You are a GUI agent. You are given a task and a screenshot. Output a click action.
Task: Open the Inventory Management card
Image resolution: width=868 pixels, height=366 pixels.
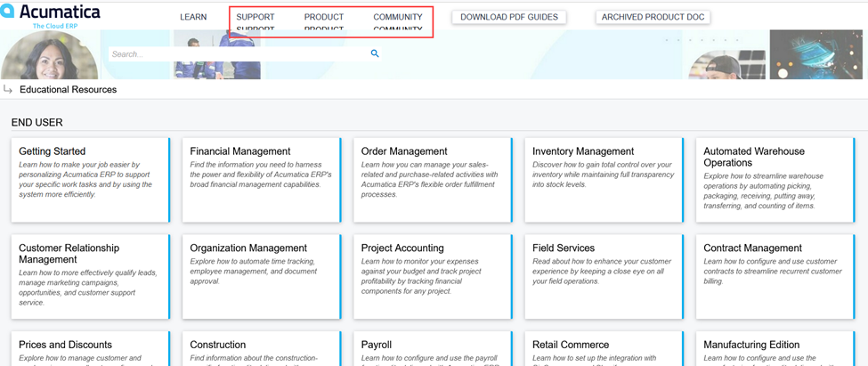[604, 180]
